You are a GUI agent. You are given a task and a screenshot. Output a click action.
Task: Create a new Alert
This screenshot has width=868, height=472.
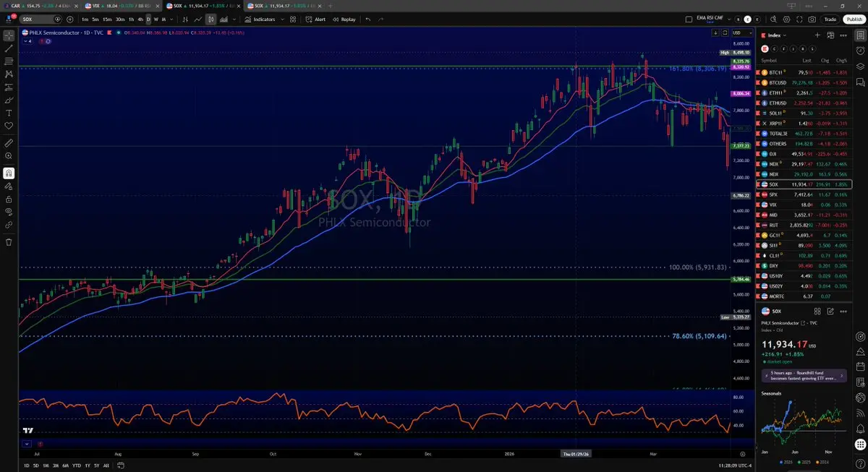coord(315,19)
